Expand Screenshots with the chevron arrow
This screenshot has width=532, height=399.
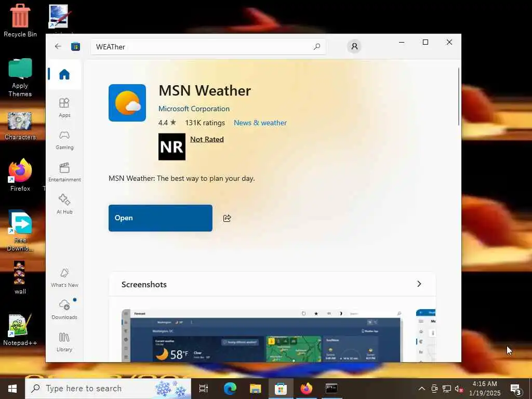(419, 284)
